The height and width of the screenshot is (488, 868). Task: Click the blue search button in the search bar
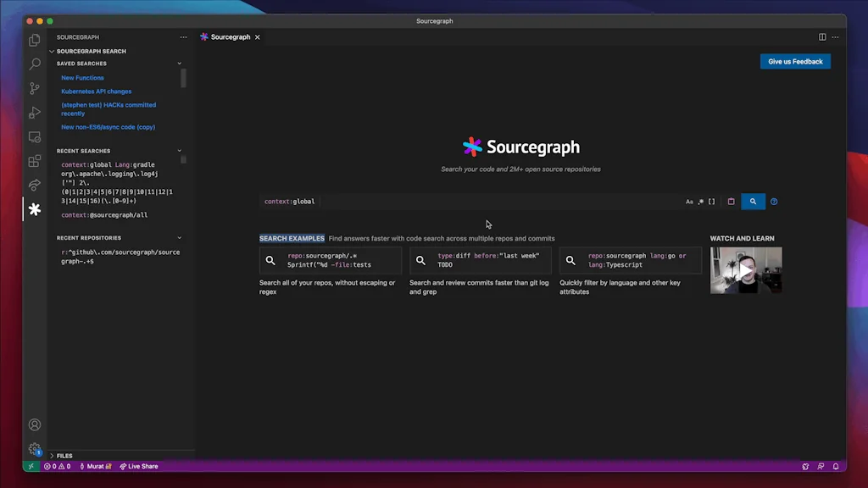(753, 202)
